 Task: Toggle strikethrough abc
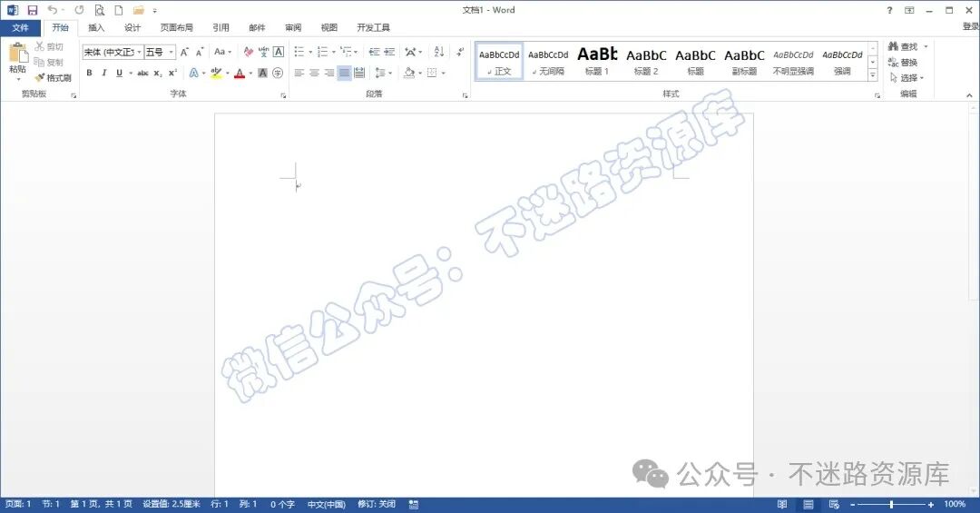click(142, 74)
